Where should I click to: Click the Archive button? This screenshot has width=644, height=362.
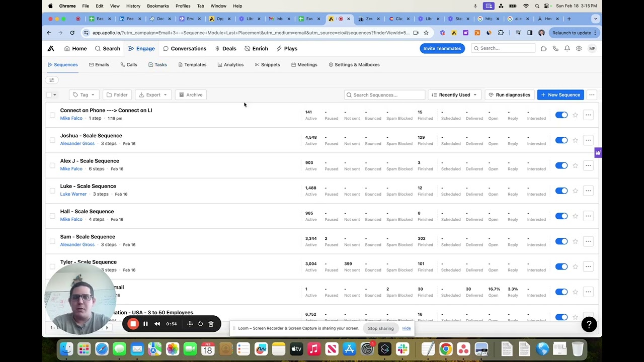pyautogui.click(x=191, y=95)
